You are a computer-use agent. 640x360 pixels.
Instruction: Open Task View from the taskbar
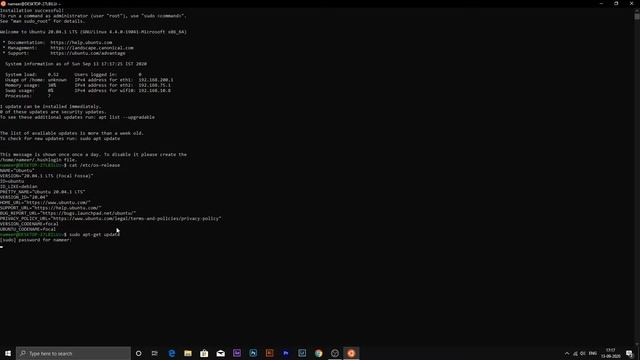tap(155, 353)
